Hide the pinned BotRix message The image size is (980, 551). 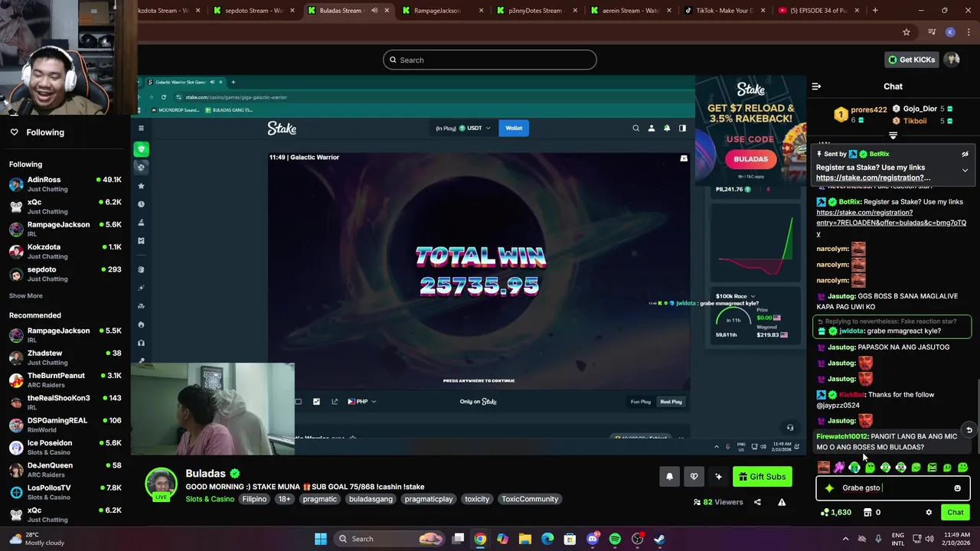[965, 154]
